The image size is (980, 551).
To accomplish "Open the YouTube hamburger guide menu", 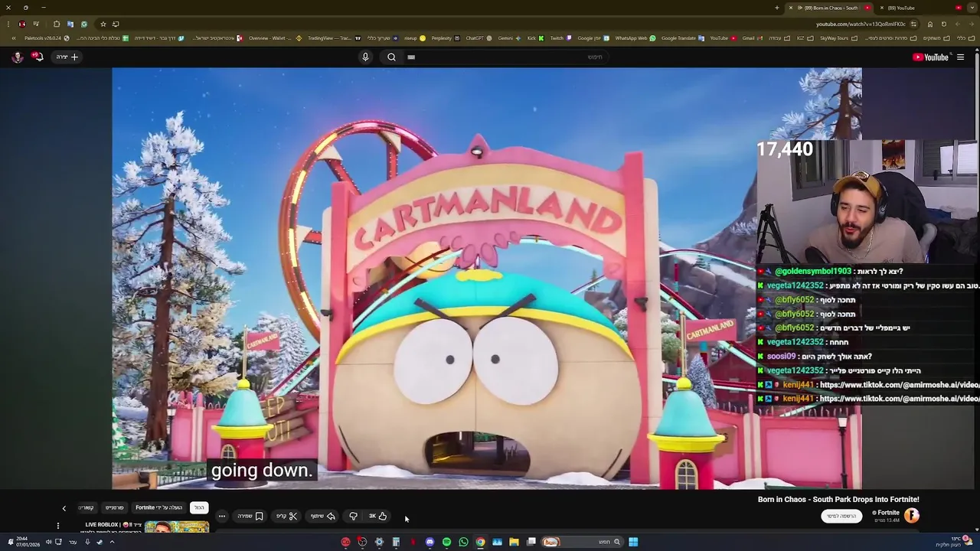I will pos(960,57).
